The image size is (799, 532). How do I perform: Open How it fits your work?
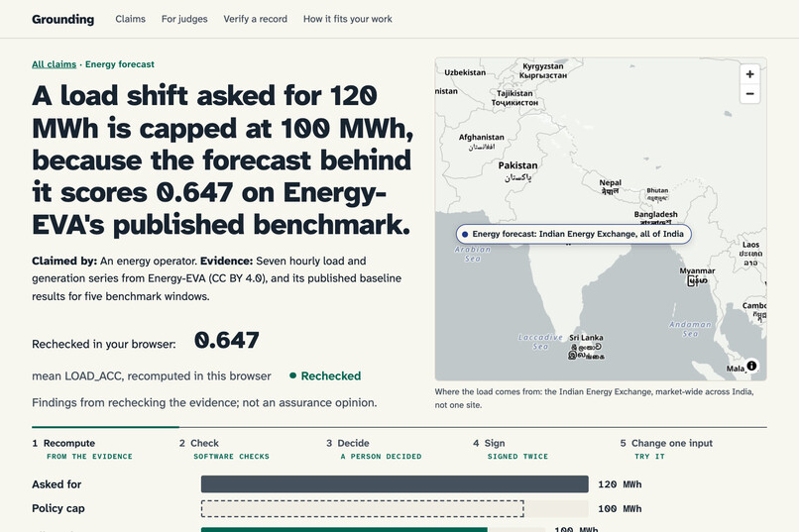[348, 19]
